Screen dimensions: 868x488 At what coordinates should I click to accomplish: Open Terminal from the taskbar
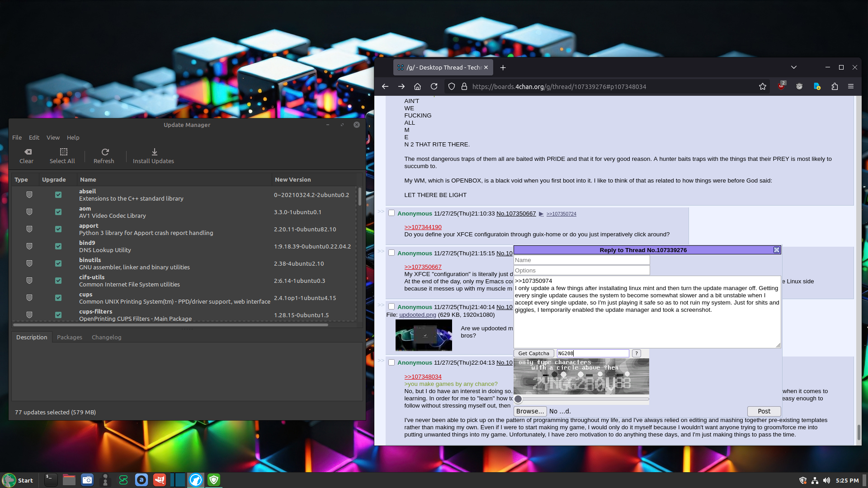pos(51,480)
